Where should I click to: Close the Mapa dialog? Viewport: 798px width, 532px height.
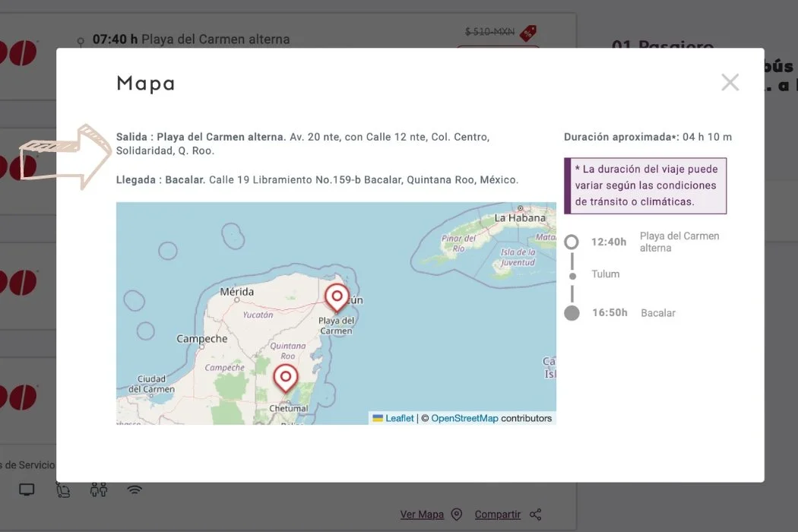point(730,82)
